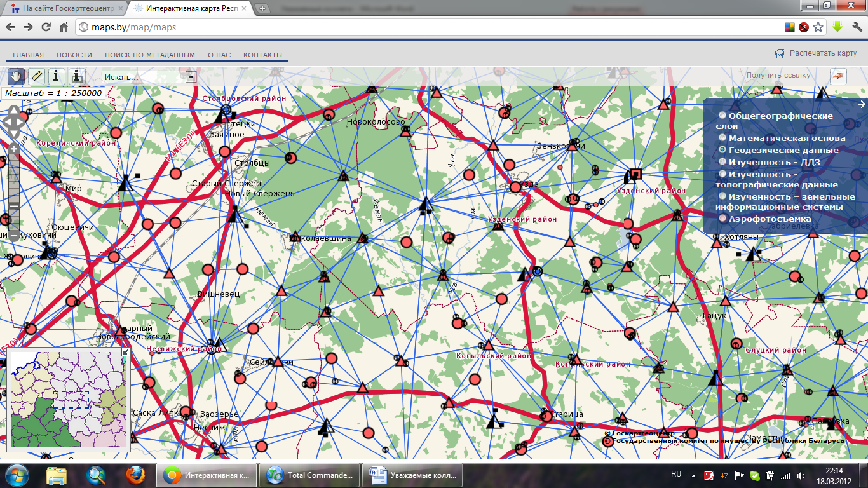Screen dimensions: 868x488
Task: Click the Искать search field
Action: pos(144,77)
